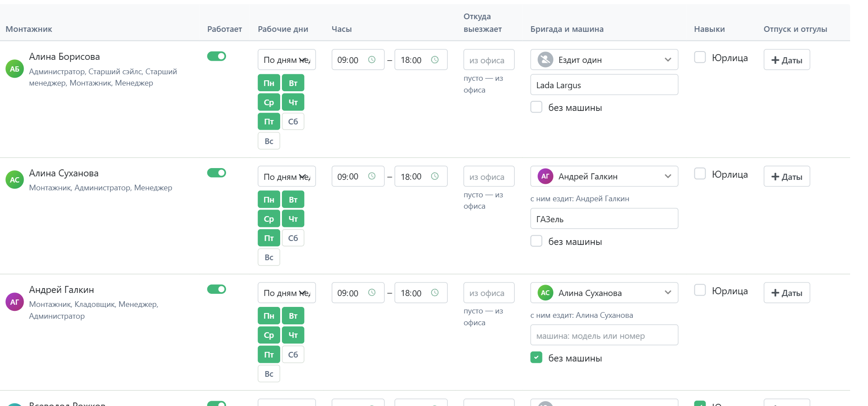Click clock icon in Андрей Галкин end time
The height and width of the screenshot is (406, 868).
tap(435, 292)
